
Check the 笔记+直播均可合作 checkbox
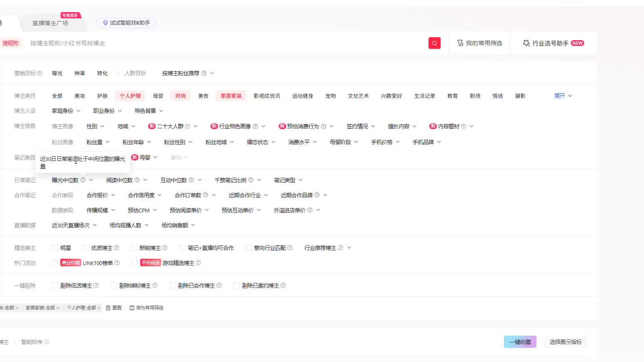click(x=182, y=248)
